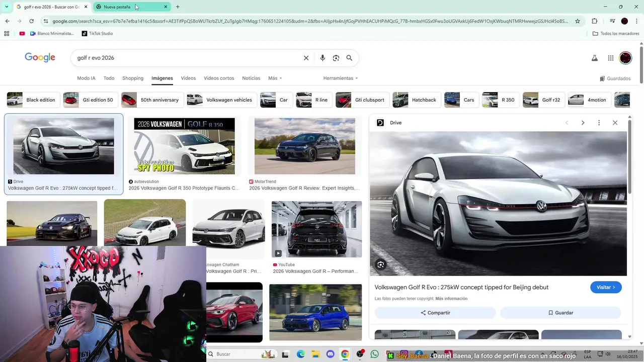This screenshot has height=362, width=644.
Task: Select the Imágenes tab
Action: click(x=162, y=78)
